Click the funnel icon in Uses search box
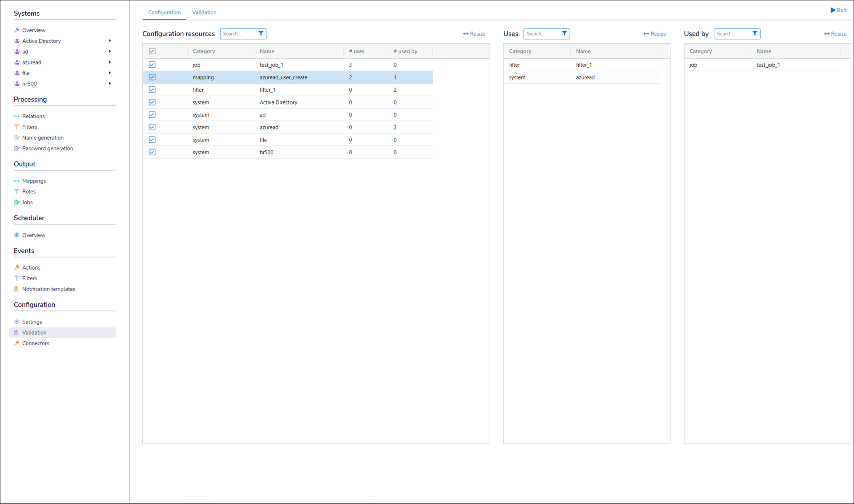854x504 pixels. pyautogui.click(x=564, y=34)
